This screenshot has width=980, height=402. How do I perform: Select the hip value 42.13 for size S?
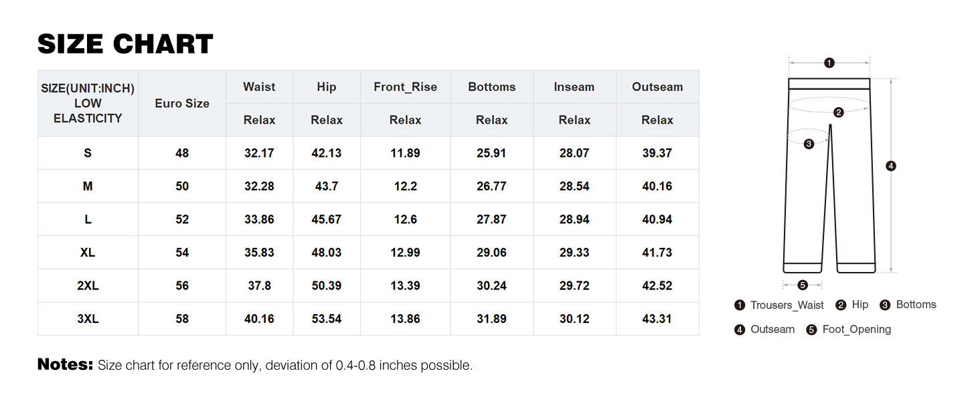coord(327,153)
